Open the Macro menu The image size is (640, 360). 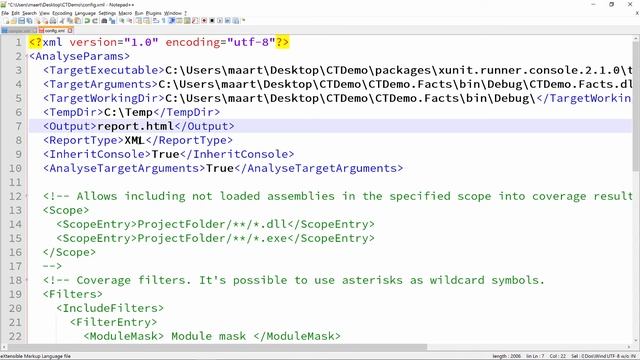click(x=125, y=13)
